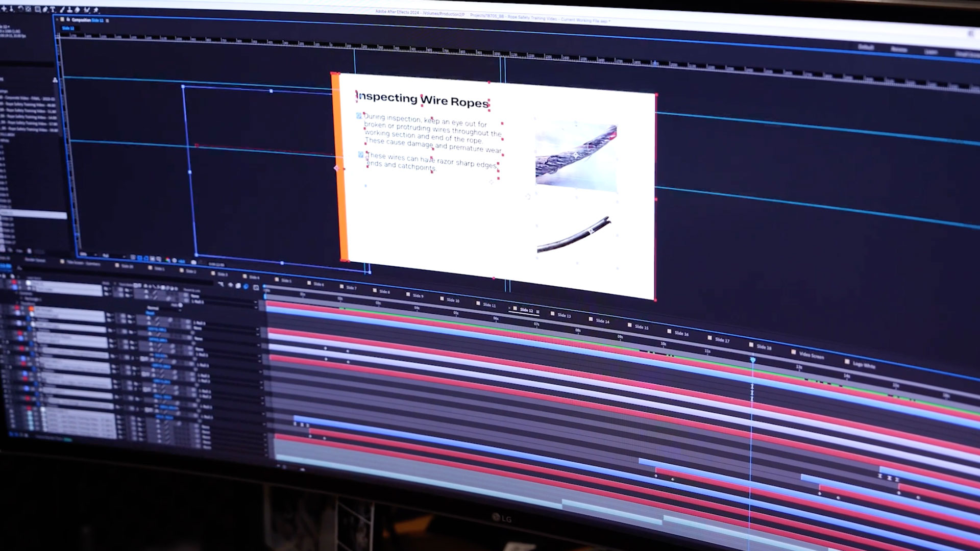Viewport: 980px width, 551px height.
Task: Select the Puppet Pin tool
Action: (95, 10)
